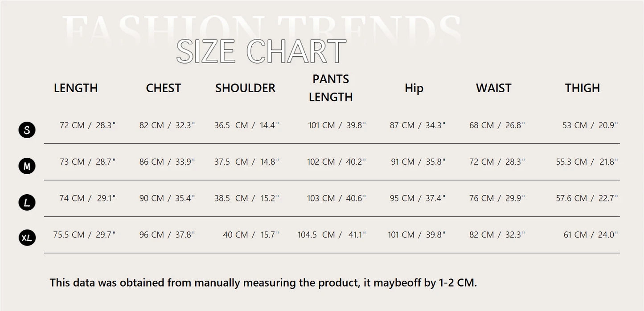Viewport: 644px width, 311px height.
Task: Click the 76 CM / 29.9" waist value
Action: coord(497,199)
